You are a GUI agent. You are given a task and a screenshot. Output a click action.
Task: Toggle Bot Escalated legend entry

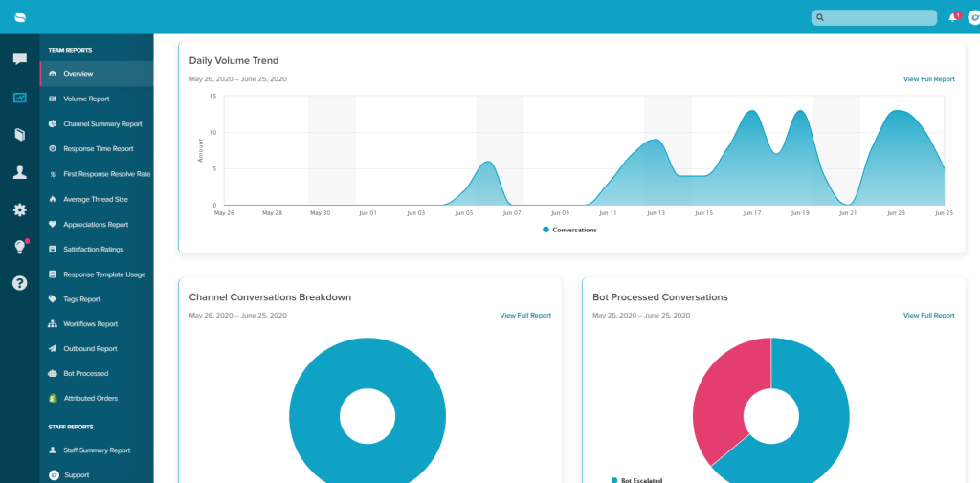(636, 480)
